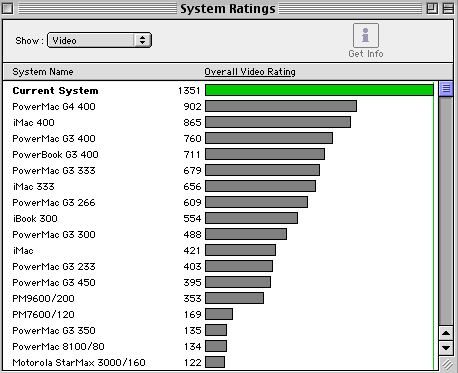This screenshot has width=458, height=373.
Task: Click the iMac 400 gray rating bar
Action: point(278,122)
